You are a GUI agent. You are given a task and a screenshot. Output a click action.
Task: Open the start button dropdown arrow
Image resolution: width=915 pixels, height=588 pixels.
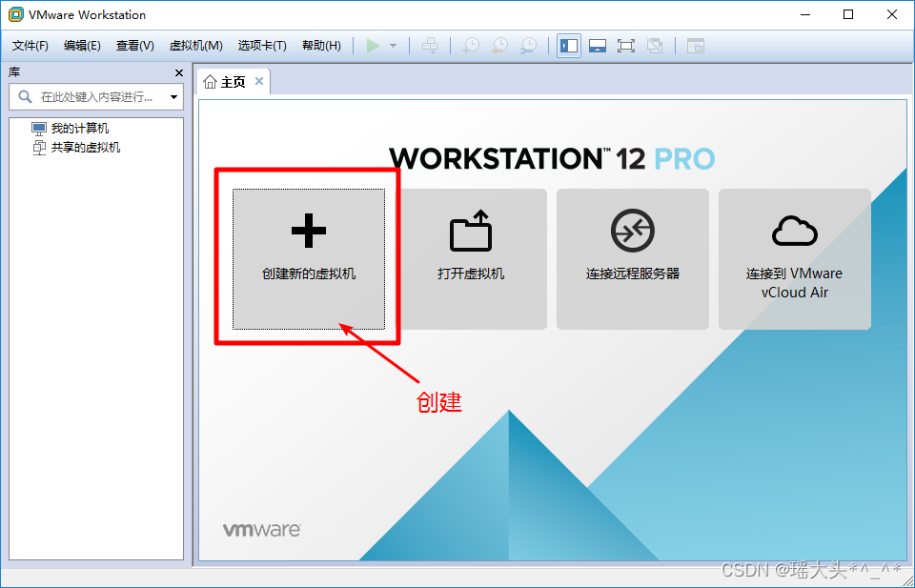coord(391,45)
